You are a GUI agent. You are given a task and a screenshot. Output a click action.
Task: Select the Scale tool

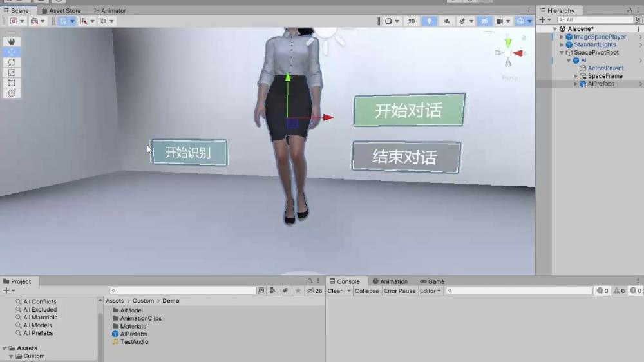pyautogui.click(x=12, y=72)
